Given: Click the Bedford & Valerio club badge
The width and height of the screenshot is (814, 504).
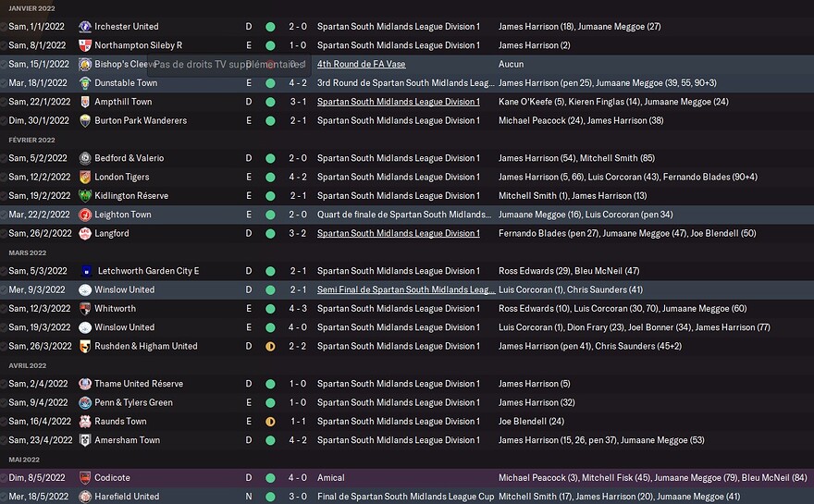Looking at the screenshot, I should (85, 158).
